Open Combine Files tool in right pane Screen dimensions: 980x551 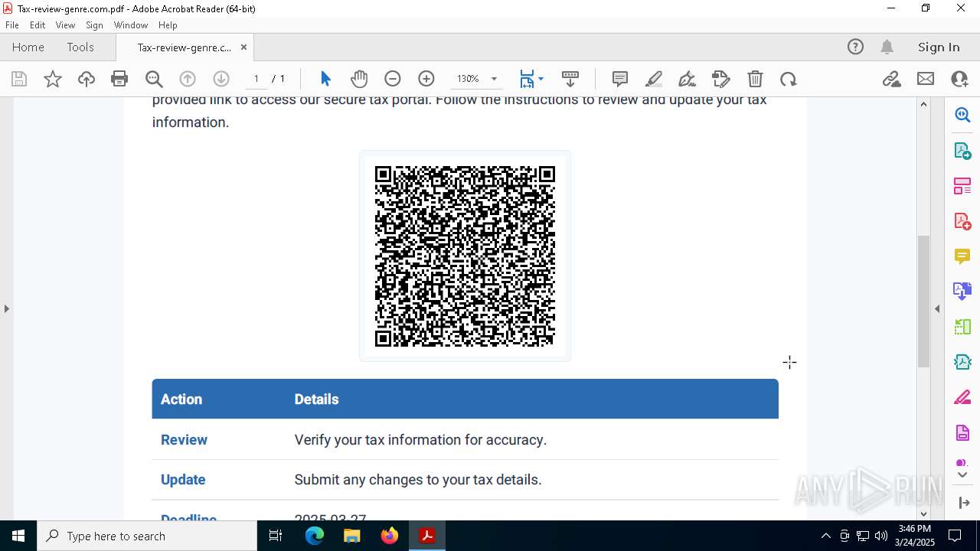click(962, 292)
